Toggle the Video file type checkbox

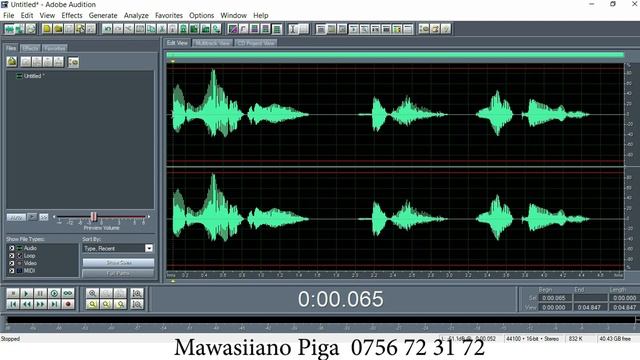tap(11, 263)
